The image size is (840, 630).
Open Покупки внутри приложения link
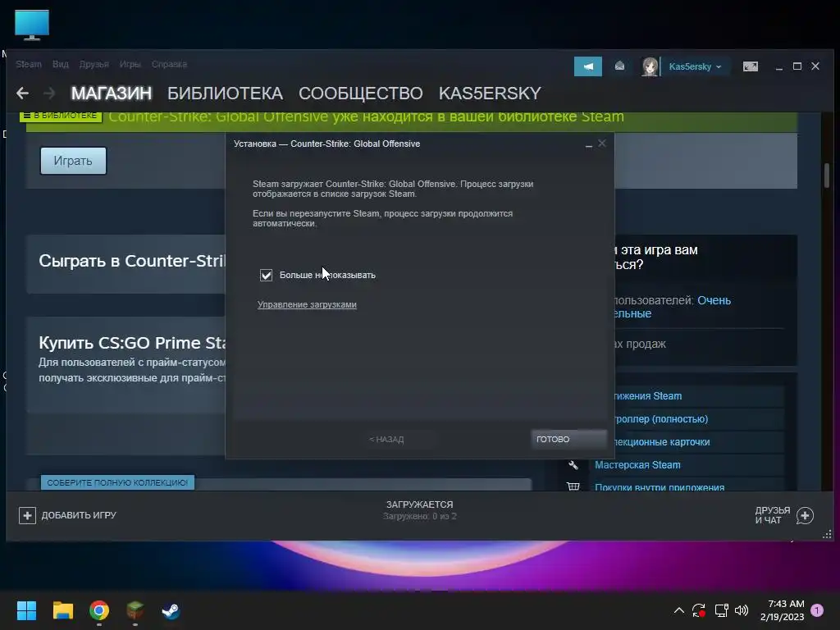[x=660, y=487]
